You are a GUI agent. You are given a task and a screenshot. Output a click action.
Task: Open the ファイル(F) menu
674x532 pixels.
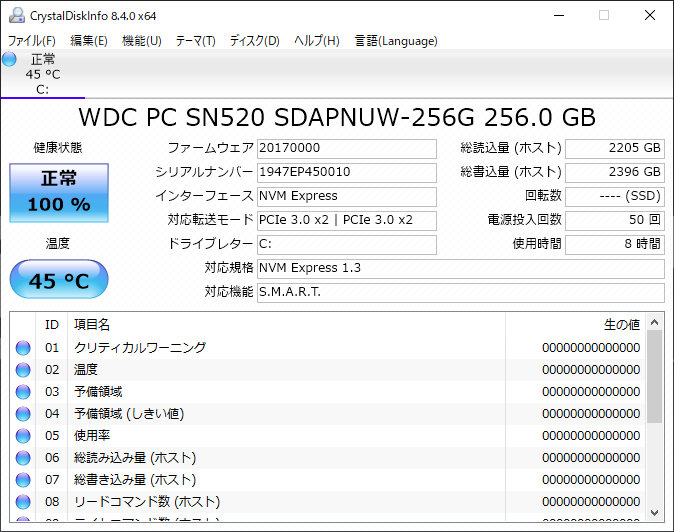32,41
